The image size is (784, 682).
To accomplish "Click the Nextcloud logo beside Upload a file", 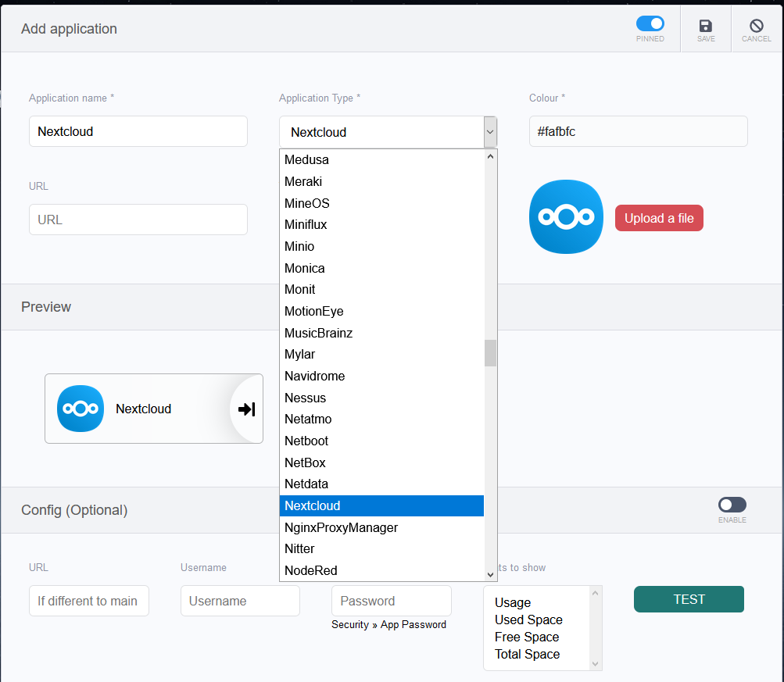I will [565, 216].
